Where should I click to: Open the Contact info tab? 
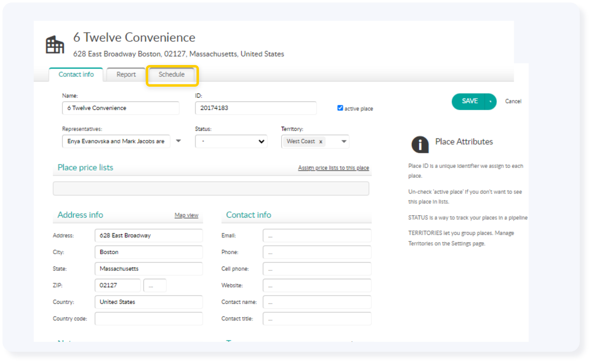tap(76, 75)
